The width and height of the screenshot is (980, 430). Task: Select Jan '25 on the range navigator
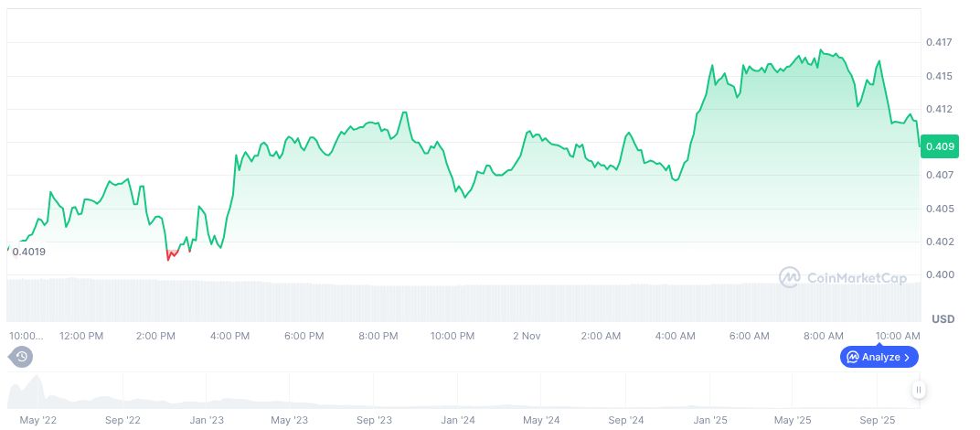coord(710,420)
